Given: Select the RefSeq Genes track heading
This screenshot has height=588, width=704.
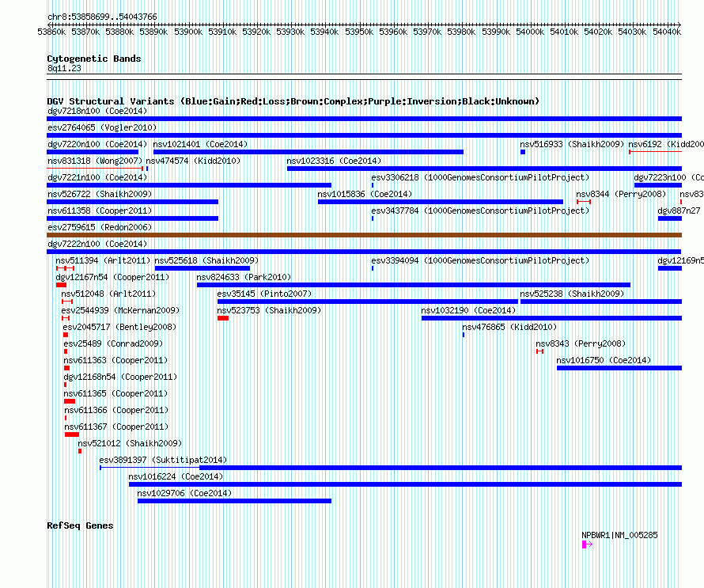Looking at the screenshot, I should point(80,525).
